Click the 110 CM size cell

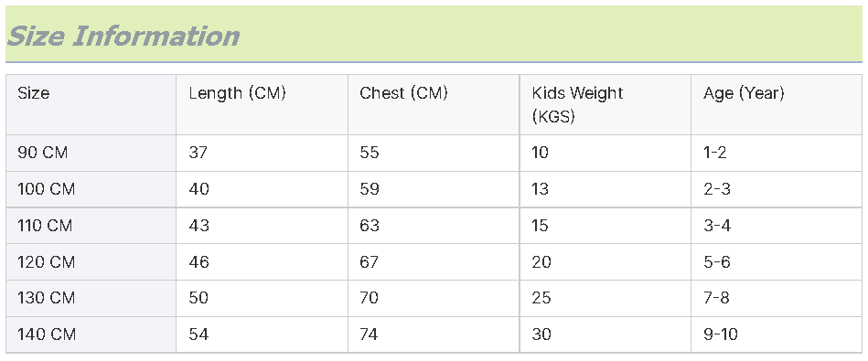(x=45, y=226)
